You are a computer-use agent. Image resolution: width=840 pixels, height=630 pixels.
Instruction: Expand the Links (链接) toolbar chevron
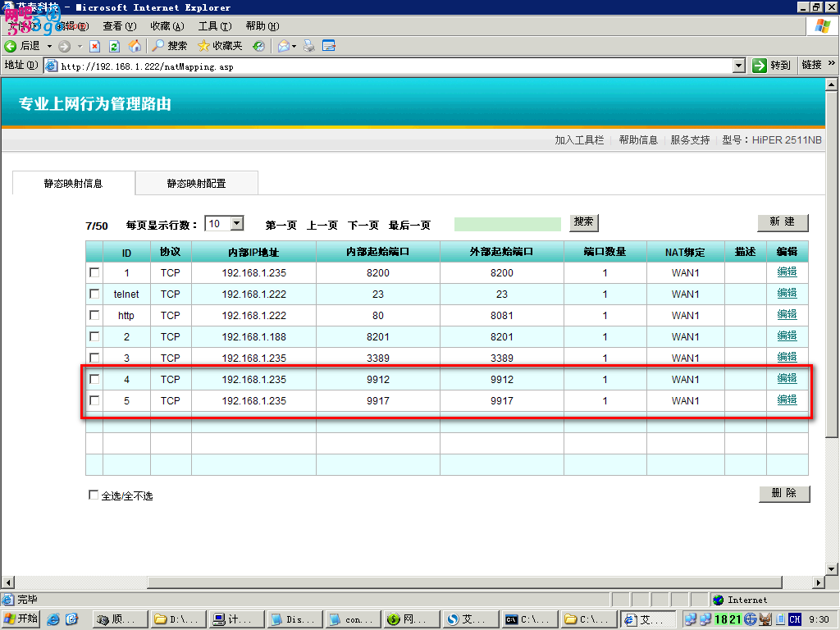pos(832,63)
